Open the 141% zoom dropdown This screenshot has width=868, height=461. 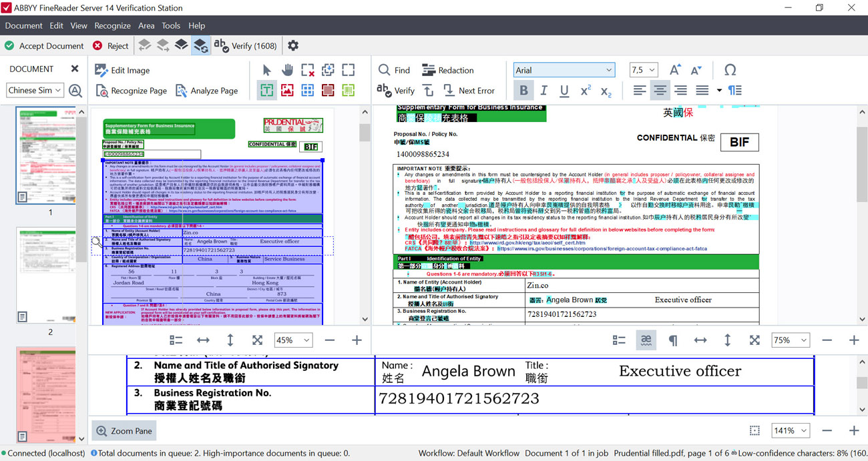791,431
